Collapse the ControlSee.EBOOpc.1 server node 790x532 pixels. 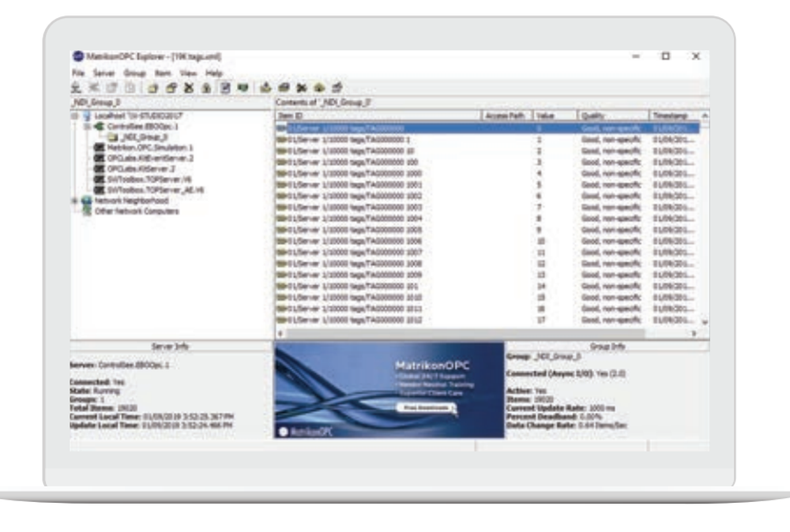click(x=87, y=126)
